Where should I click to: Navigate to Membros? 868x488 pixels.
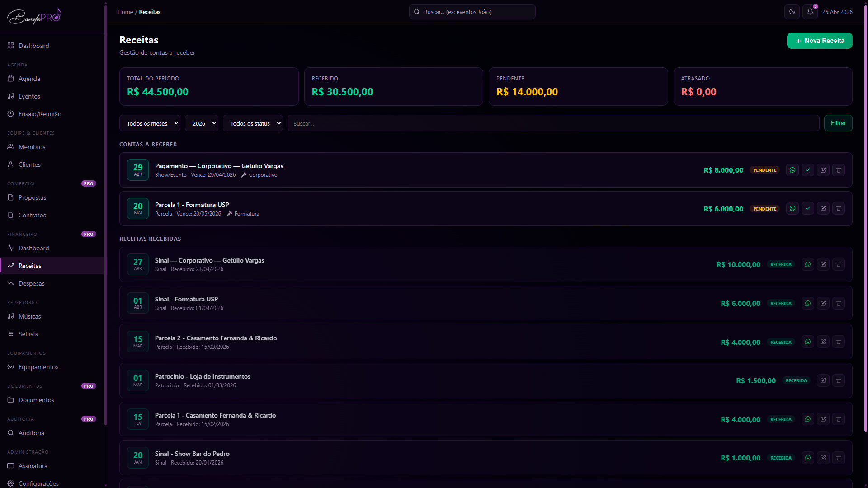click(x=52, y=147)
